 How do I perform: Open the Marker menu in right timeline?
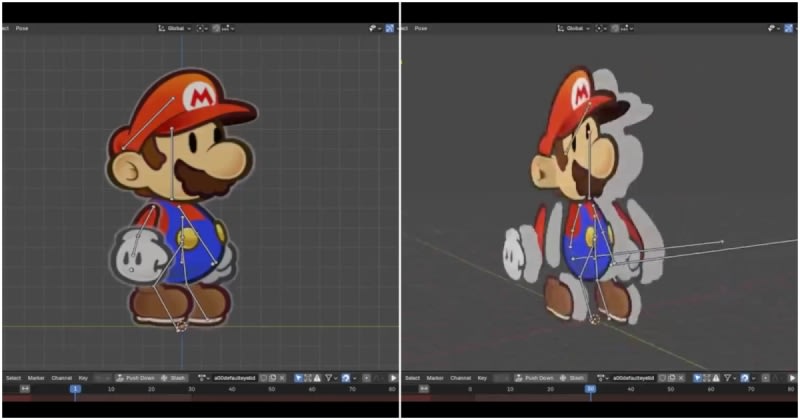tap(435, 378)
